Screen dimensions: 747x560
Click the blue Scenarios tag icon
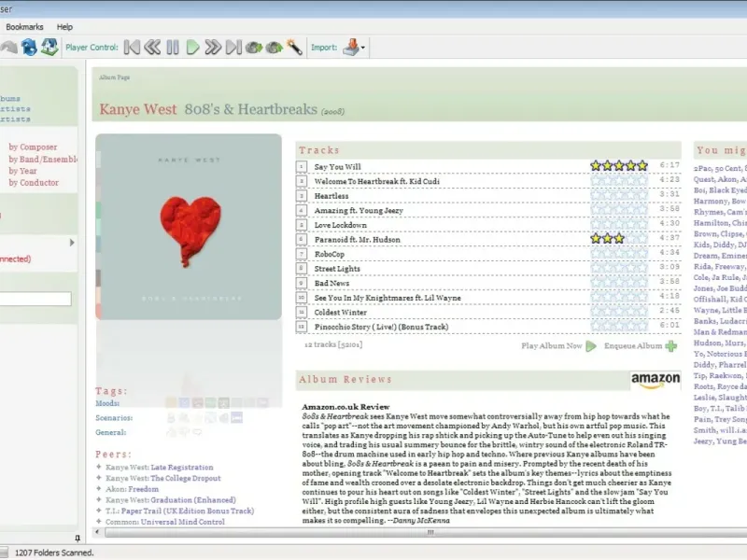(236, 418)
